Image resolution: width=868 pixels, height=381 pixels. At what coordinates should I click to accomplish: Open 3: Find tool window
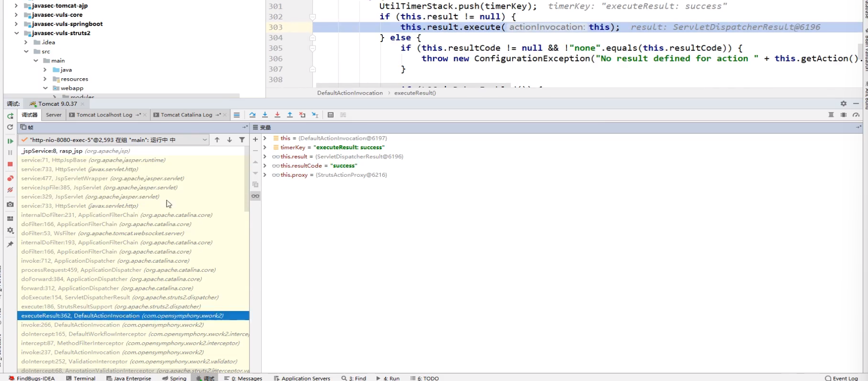pyautogui.click(x=353, y=378)
